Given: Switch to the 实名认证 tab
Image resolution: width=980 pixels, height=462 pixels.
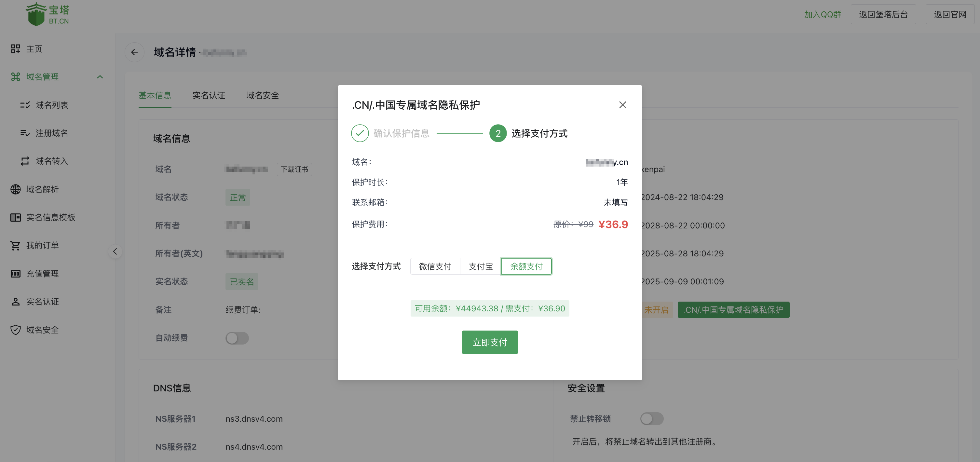Looking at the screenshot, I should point(209,96).
